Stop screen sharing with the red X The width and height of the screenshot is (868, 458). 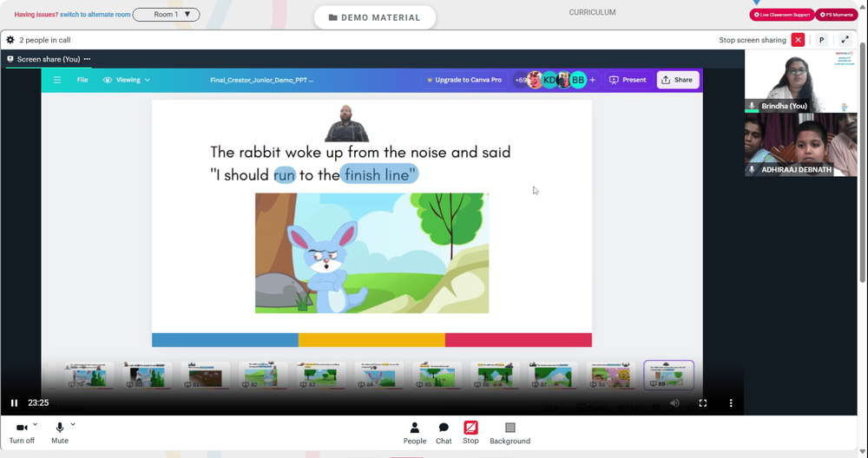click(798, 40)
